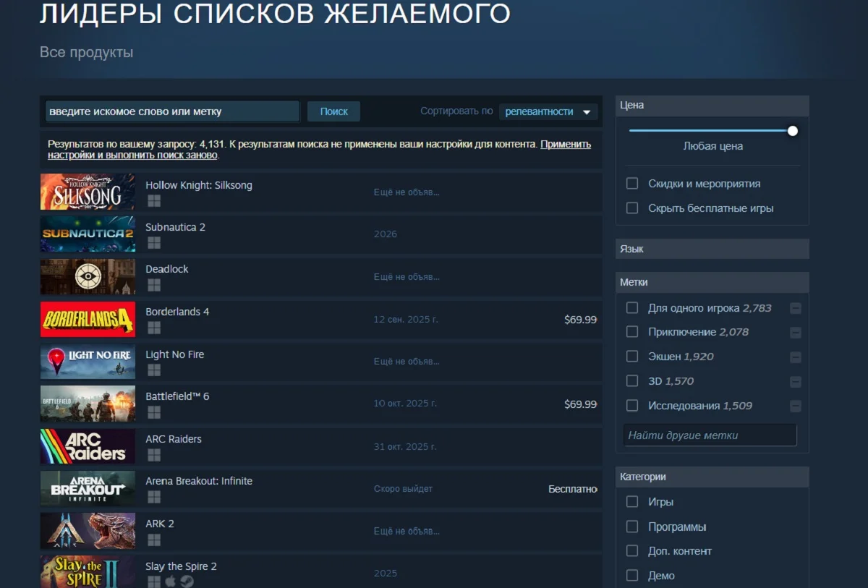Open Battlefield 6 thumbnail

(x=88, y=404)
